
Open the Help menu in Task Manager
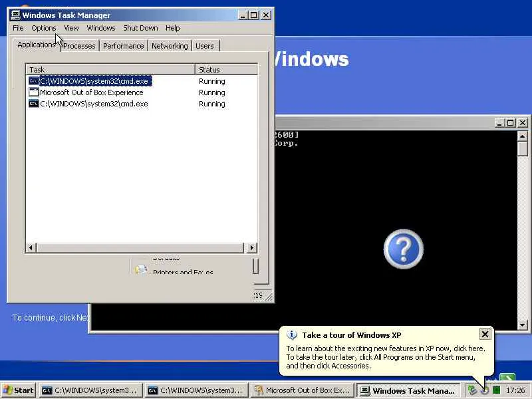(x=172, y=28)
